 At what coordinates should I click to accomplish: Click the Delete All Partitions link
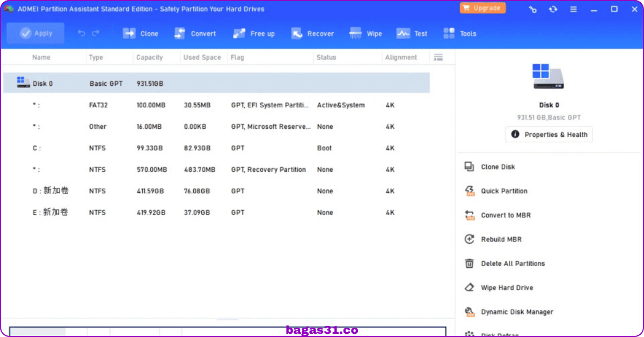[513, 263]
